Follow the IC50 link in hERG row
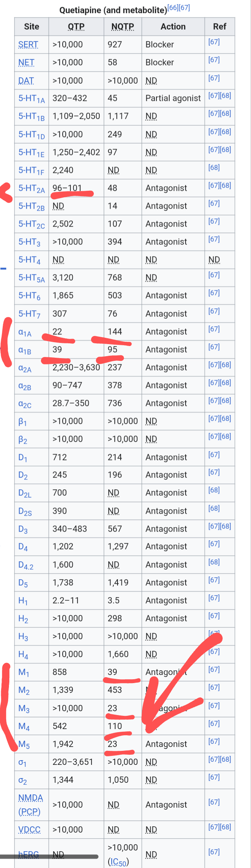 (118, 862)
